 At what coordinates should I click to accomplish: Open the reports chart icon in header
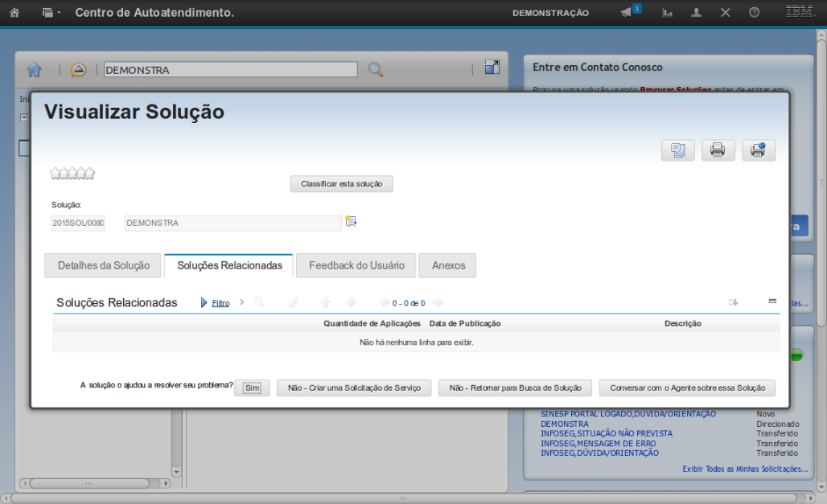coord(667,13)
